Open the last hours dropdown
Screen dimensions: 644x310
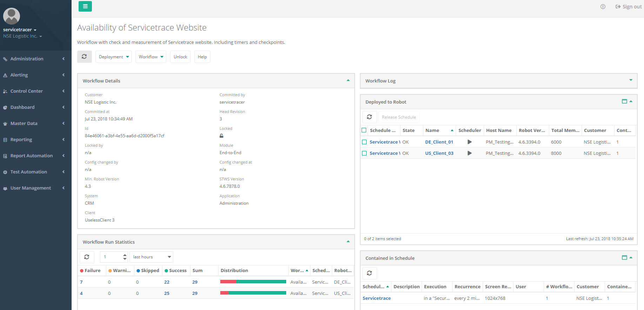coord(151,257)
